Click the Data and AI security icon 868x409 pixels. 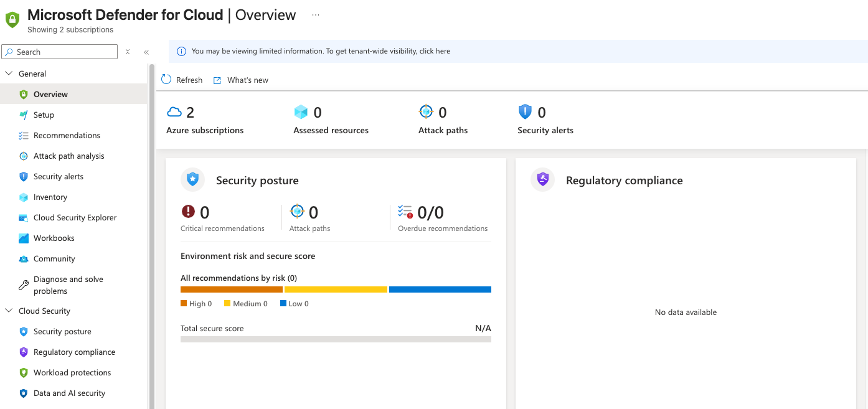(x=24, y=393)
